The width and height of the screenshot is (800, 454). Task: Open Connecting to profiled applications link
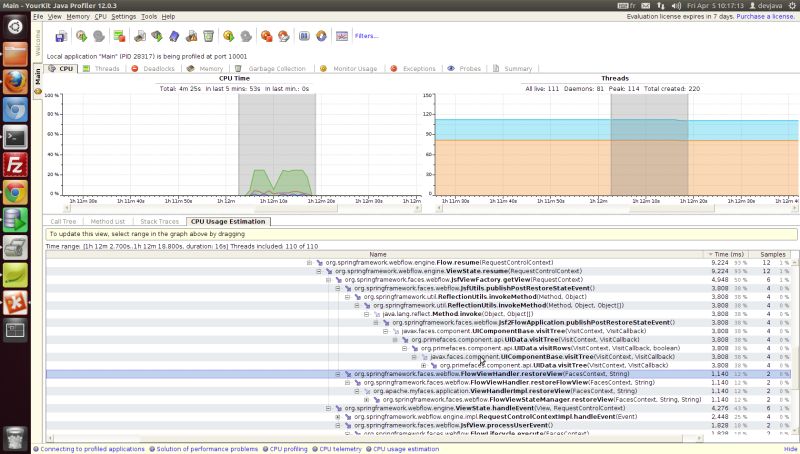coord(92,449)
